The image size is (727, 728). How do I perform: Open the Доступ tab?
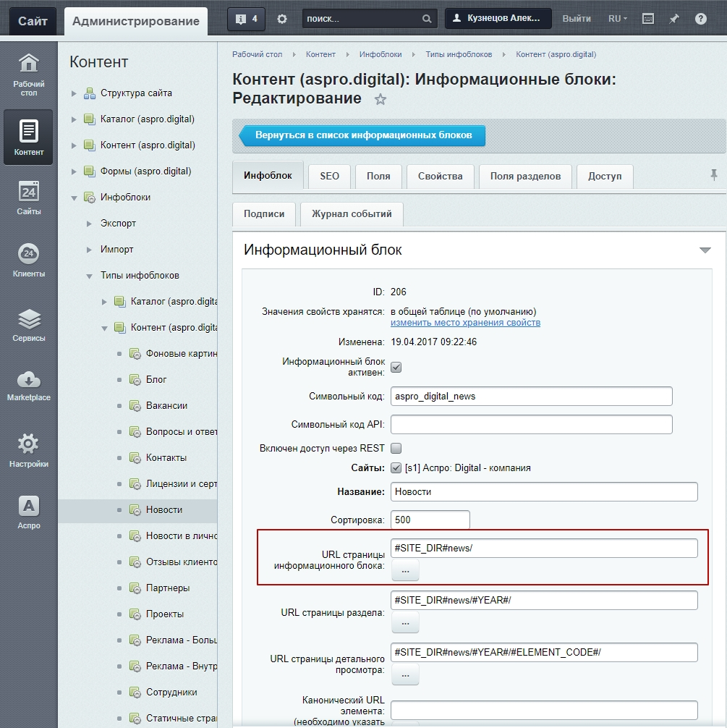(605, 176)
